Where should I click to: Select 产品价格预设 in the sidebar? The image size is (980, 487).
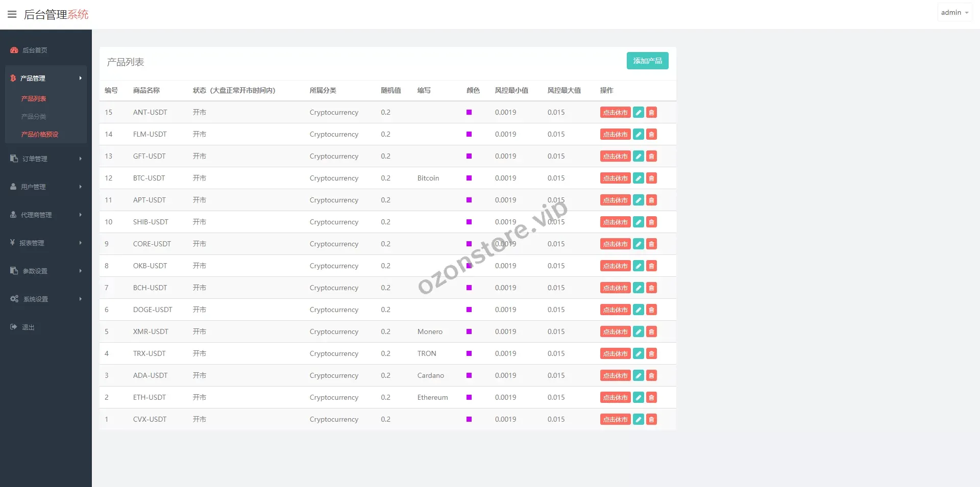tap(40, 134)
